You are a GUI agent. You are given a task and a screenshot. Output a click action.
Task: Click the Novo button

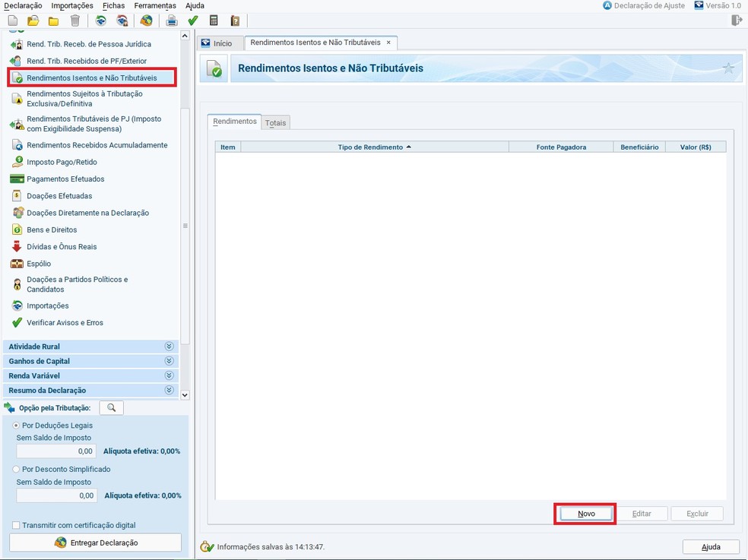586,514
